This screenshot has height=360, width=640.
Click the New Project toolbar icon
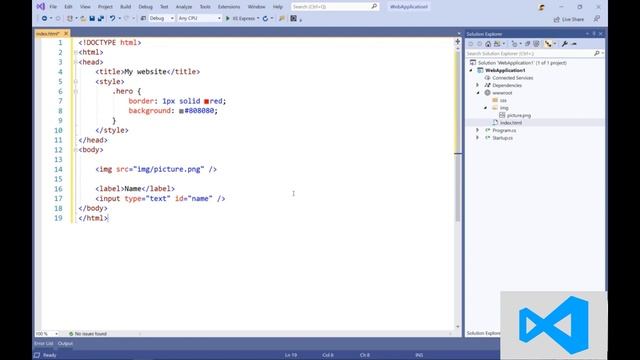click(x=70, y=18)
